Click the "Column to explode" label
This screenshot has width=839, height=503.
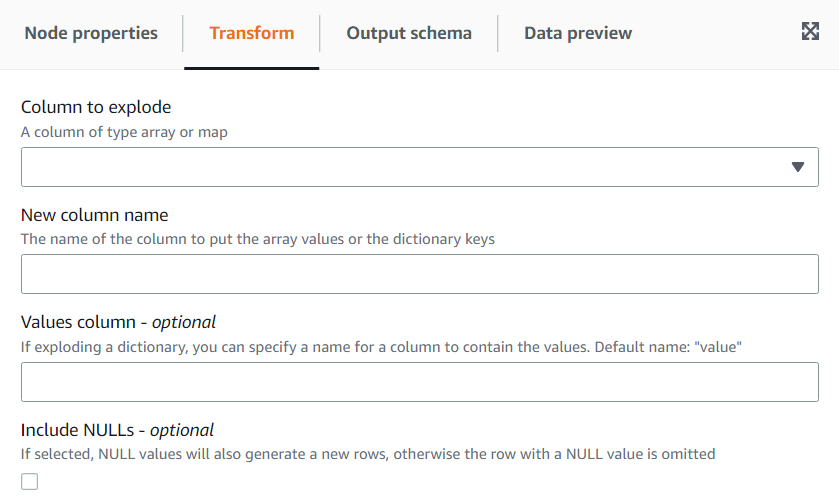pos(96,107)
